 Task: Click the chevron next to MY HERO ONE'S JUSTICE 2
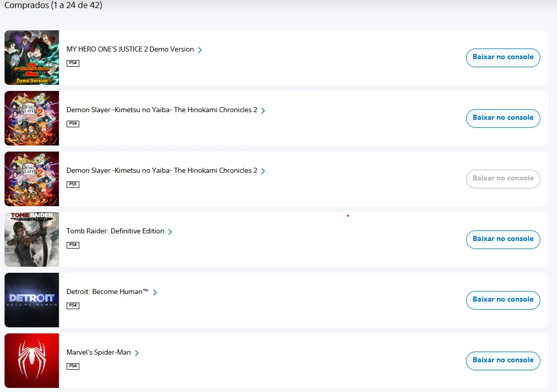[x=200, y=50]
